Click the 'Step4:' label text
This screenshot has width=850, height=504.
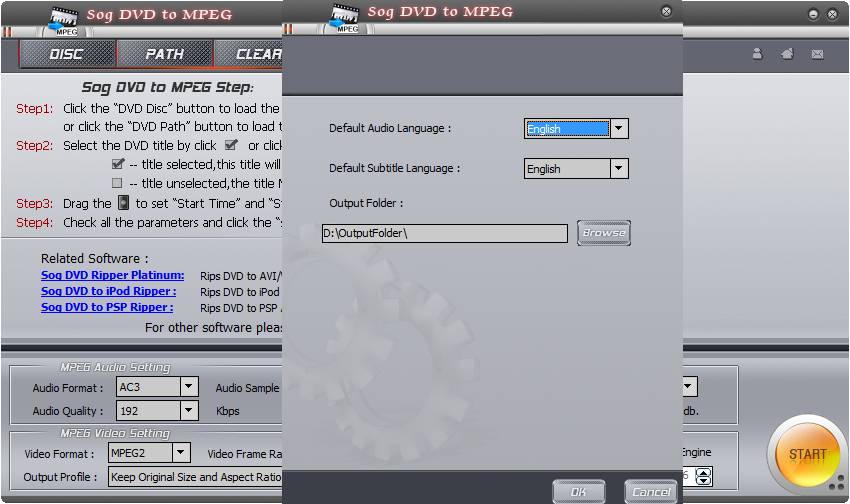coord(35,223)
